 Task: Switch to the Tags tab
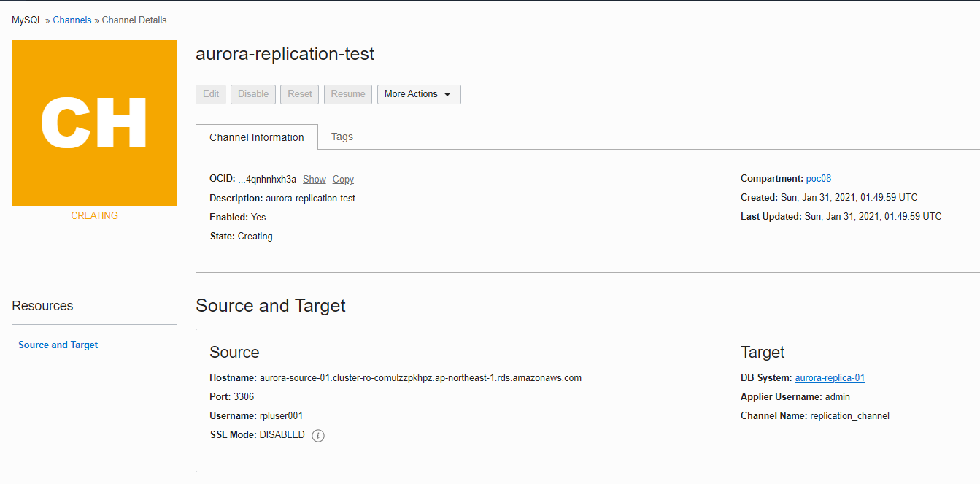point(342,137)
